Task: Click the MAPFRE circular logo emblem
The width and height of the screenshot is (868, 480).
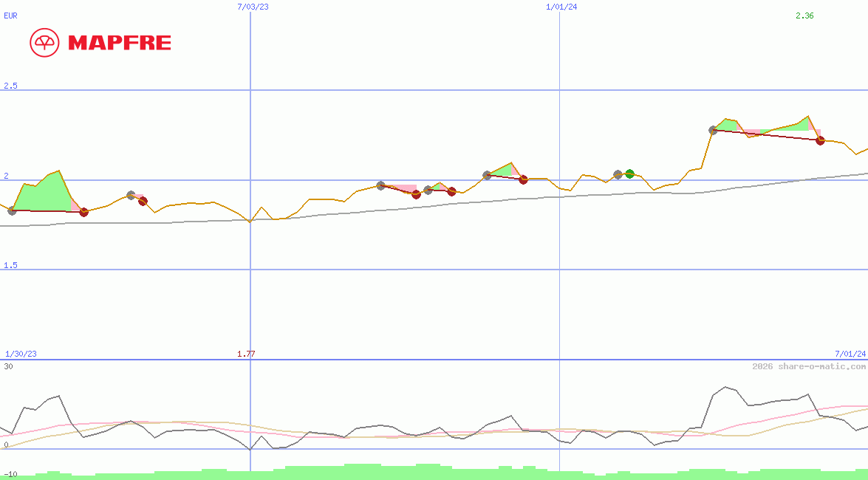Action: pos(44,43)
